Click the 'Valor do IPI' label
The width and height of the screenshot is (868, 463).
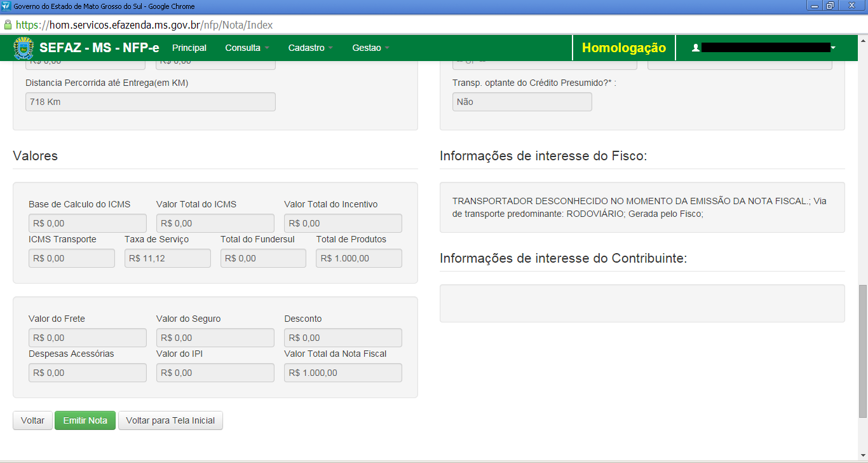(x=180, y=354)
